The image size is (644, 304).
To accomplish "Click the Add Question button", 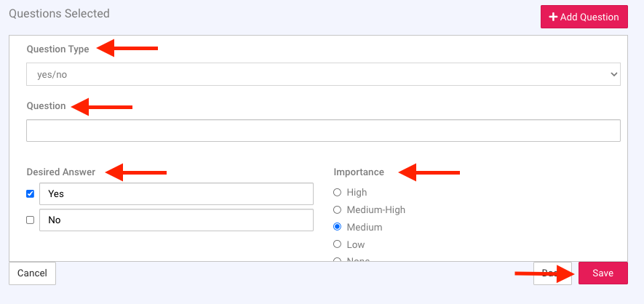I will (x=584, y=17).
